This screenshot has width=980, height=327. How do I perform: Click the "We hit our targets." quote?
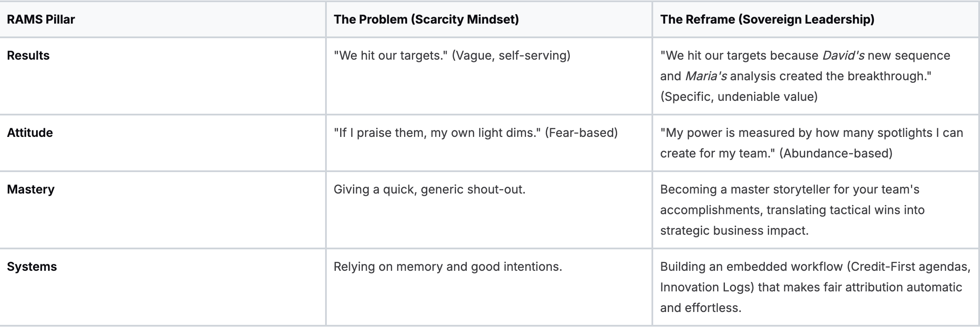391,55
